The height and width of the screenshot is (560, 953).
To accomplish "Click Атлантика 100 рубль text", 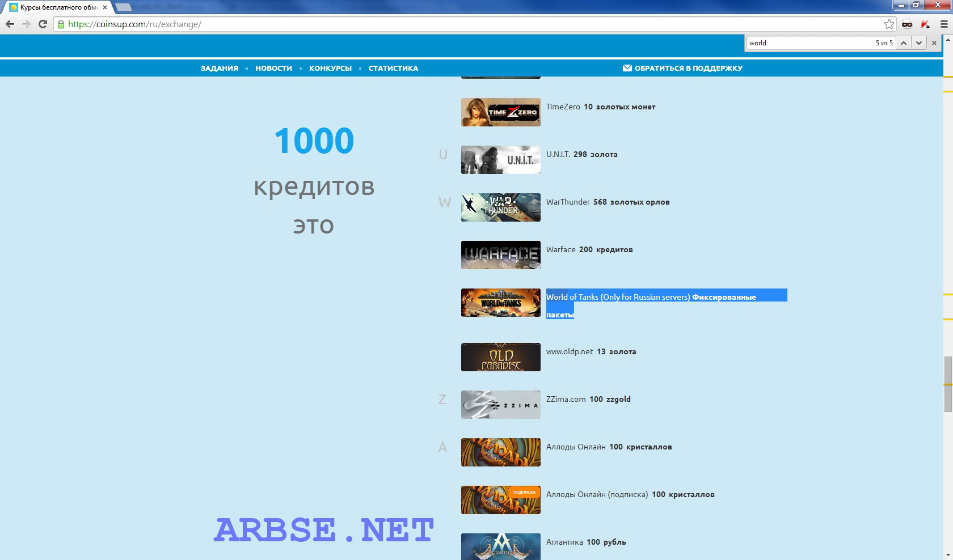I will [586, 542].
